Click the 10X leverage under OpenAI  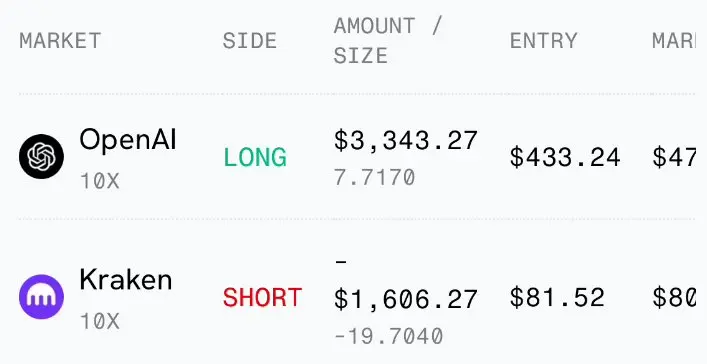100,181
